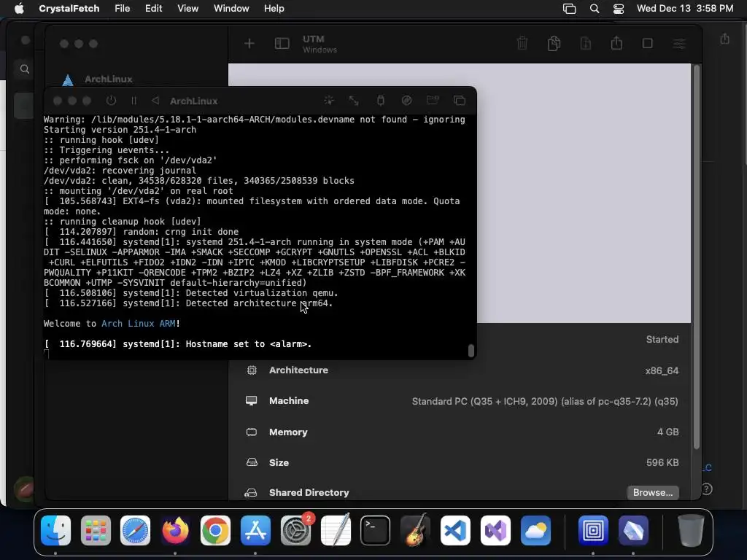Click the Shared Directory label in UTM details
This screenshot has height=560, width=747.
coord(309,492)
